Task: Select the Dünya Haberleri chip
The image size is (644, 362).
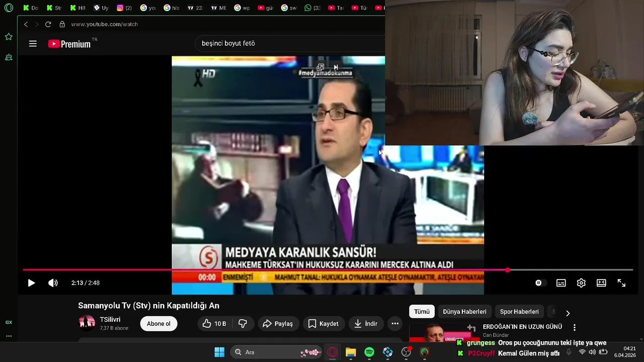Action: [x=464, y=312]
